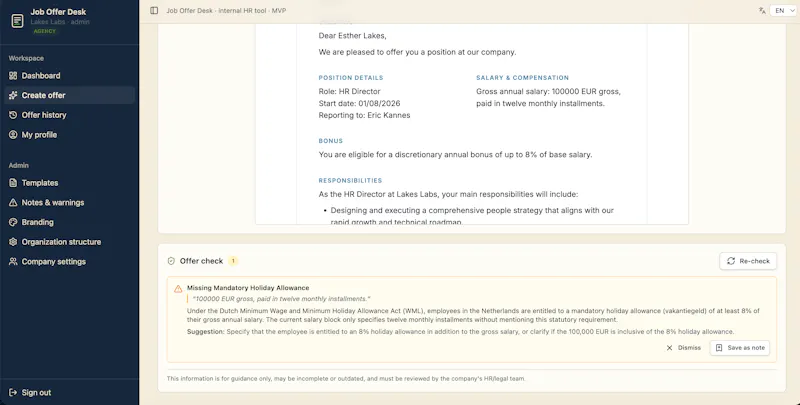The image size is (800, 405).
Task: Click 'Role: HR Director' line
Action: coord(349,91)
